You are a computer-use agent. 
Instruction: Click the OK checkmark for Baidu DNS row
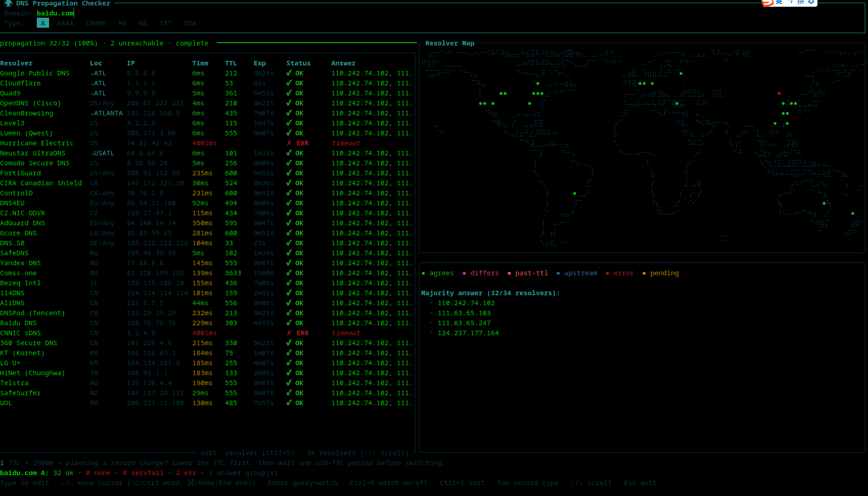coord(289,323)
